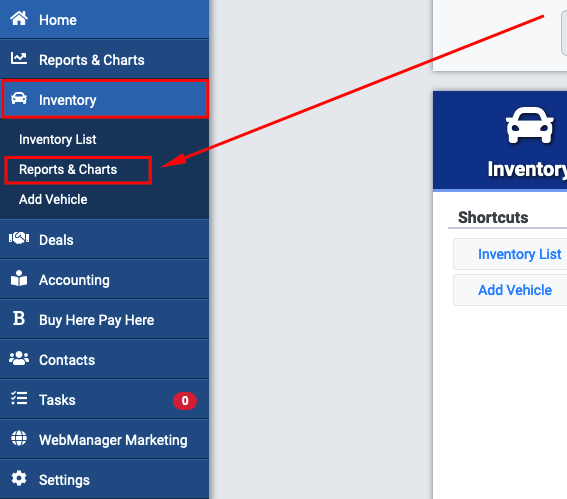Click the Inventory car icon in sidebar
Image resolution: width=567 pixels, height=499 pixels.
tap(19, 98)
